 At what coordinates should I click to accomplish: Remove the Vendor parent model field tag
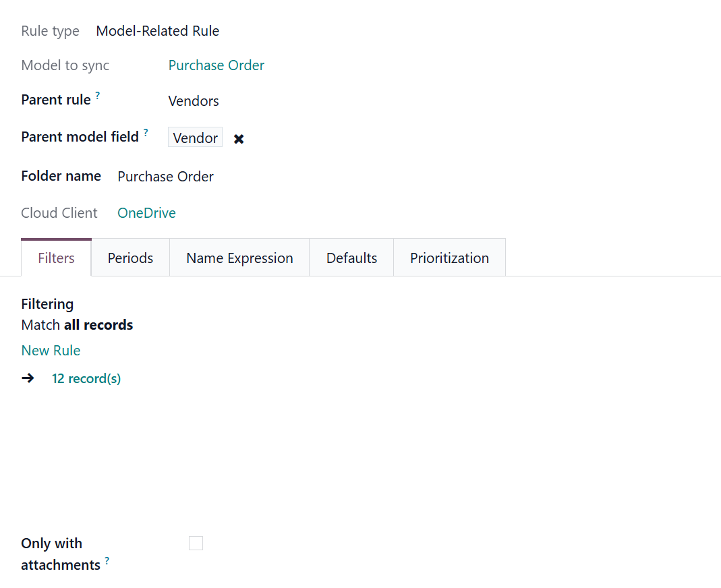point(239,139)
